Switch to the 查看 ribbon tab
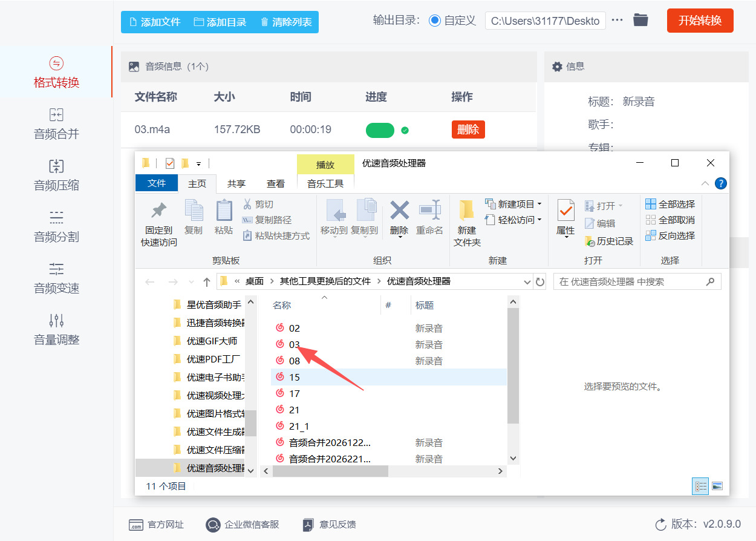 pos(276,183)
